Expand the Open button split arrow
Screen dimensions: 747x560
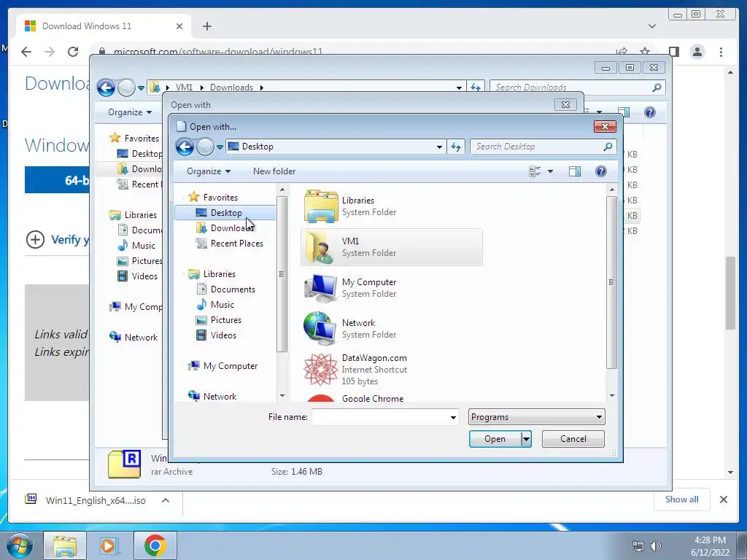tap(526, 439)
